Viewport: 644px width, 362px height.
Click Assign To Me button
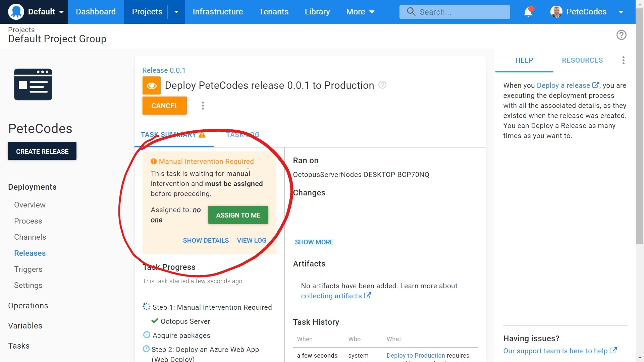[238, 215]
